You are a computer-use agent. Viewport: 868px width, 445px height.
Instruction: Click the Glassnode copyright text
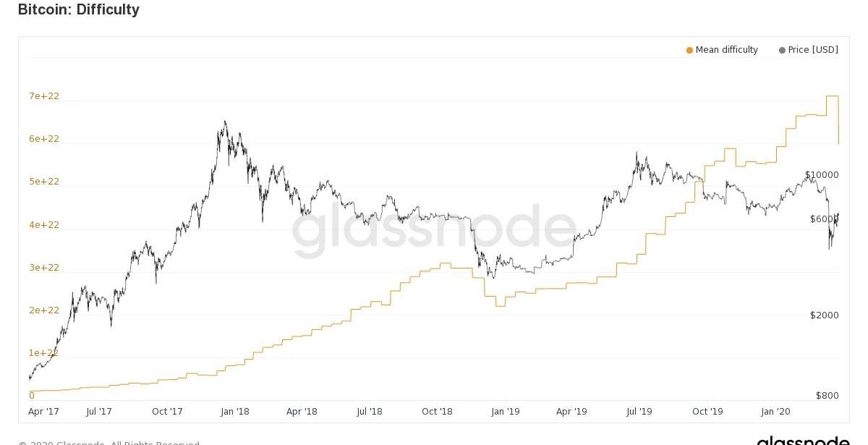(x=109, y=443)
